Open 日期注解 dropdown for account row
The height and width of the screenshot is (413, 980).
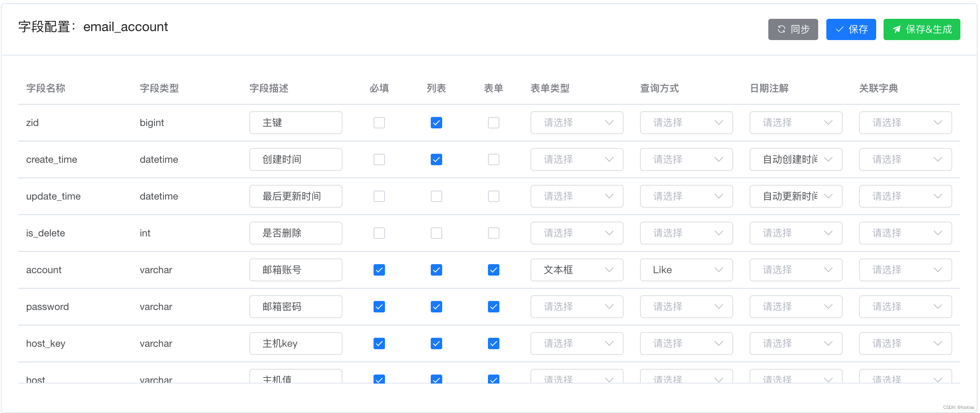point(796,270)
